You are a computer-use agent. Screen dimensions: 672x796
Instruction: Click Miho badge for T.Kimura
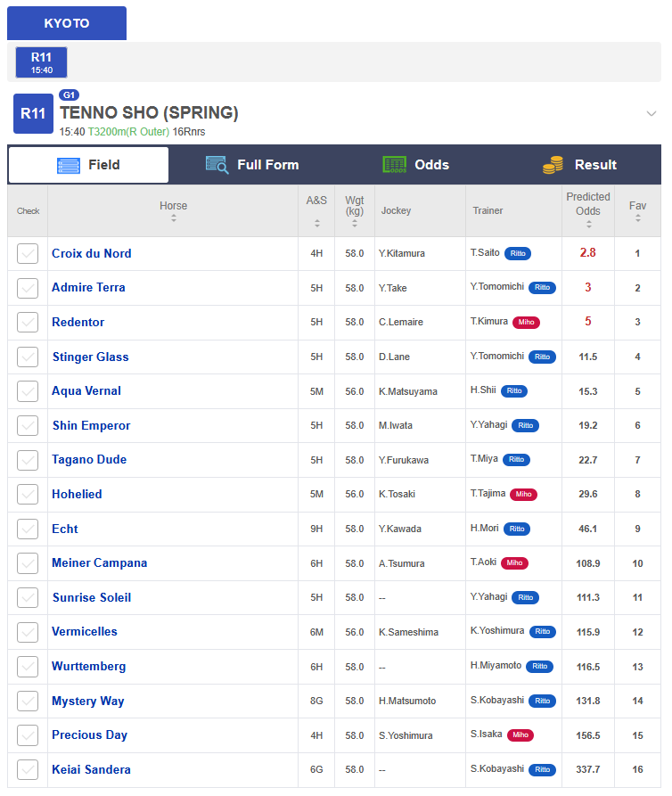(527, 322)
